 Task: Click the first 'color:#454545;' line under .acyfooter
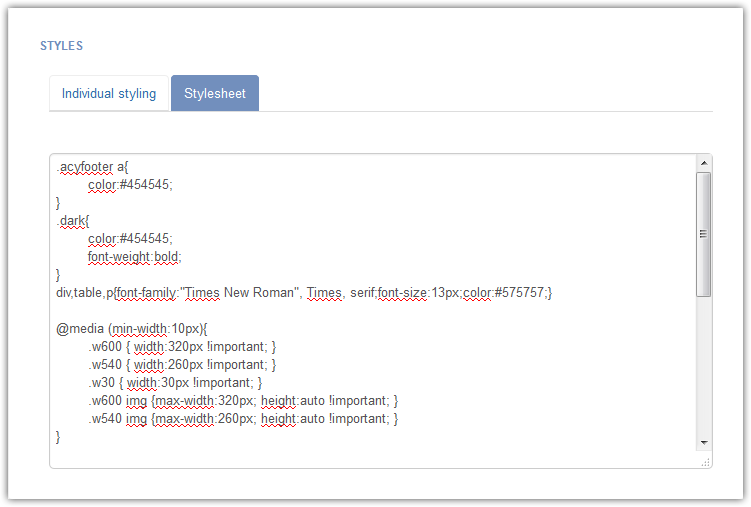click(130, 185)
